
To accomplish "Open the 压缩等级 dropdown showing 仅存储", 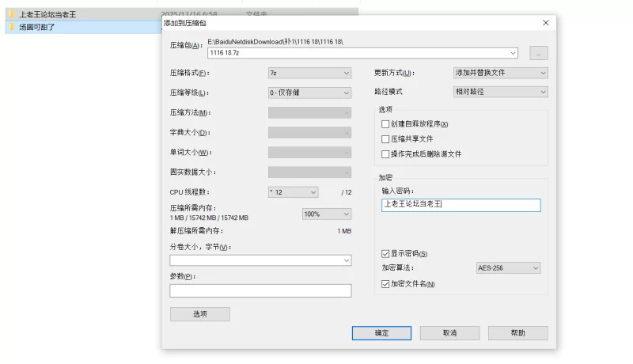I will [309, 93].
